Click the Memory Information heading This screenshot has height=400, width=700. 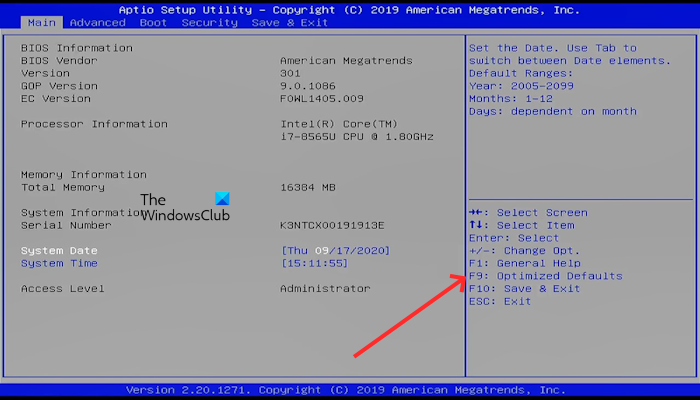[x=83, y=174]
